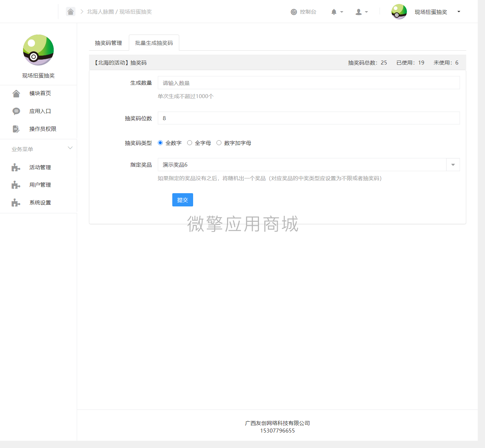Open the 控制台 dashboard icon
The width and height of the screenshot is (485, 448).
click(x=294, y=12)
